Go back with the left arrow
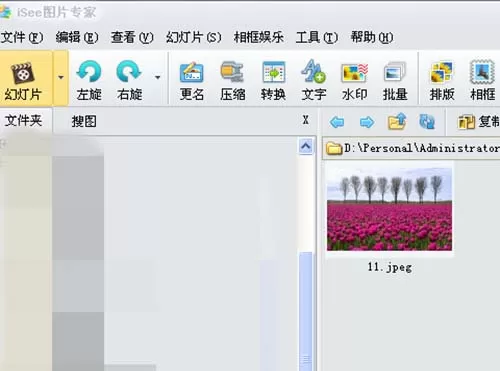 coord(337,122)
